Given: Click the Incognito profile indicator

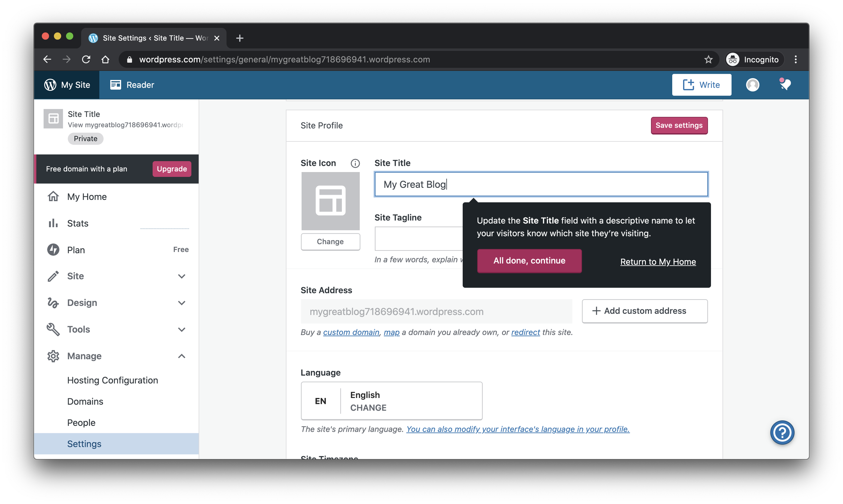Looking at the screenshot, I should tap(754, 60).
